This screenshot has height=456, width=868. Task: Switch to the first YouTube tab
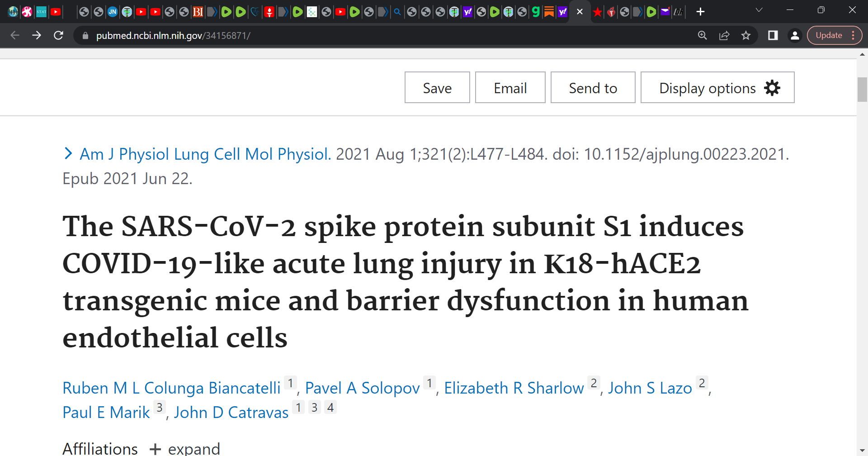[56, 12]
